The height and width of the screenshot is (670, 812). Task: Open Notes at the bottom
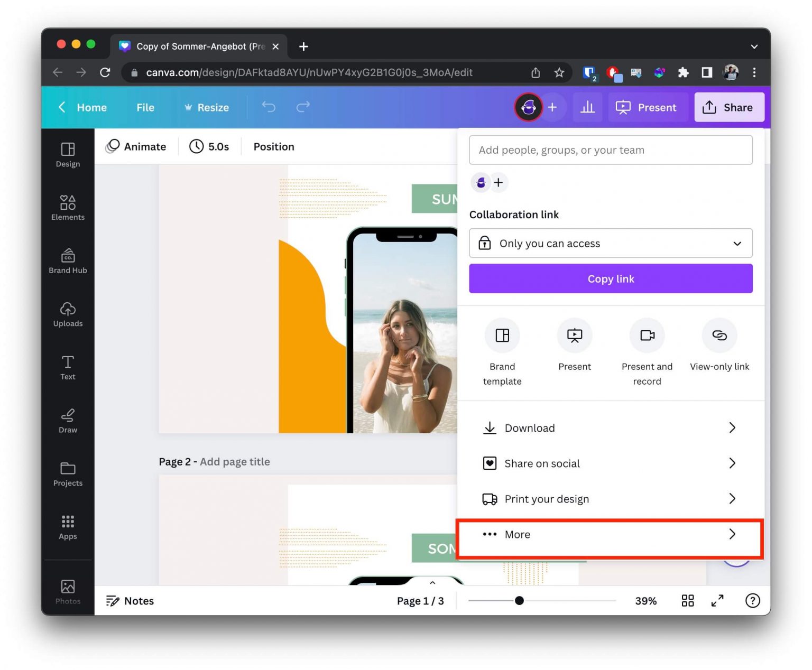[130, 601]
